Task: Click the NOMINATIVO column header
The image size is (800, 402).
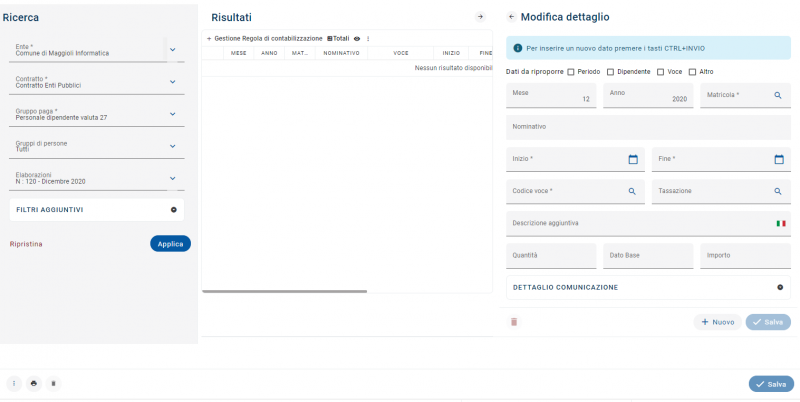Action: click(x=341, y=53)
